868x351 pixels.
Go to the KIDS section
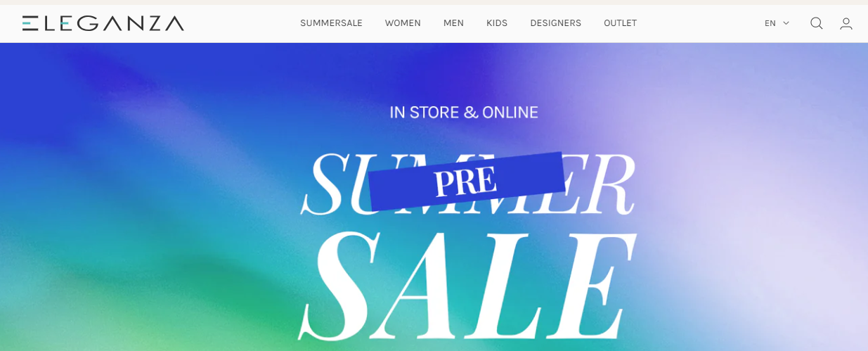click(x=497, y=23)
